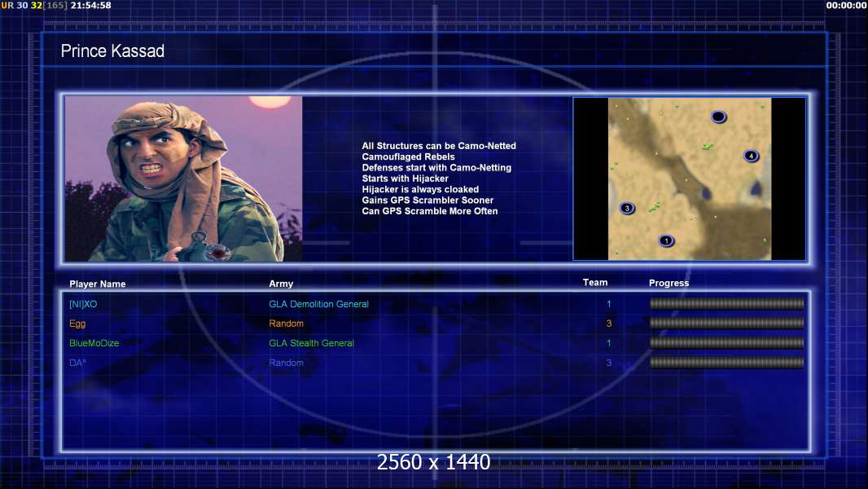Click 'Hijacker is always cloaked' line

(421, 189)
